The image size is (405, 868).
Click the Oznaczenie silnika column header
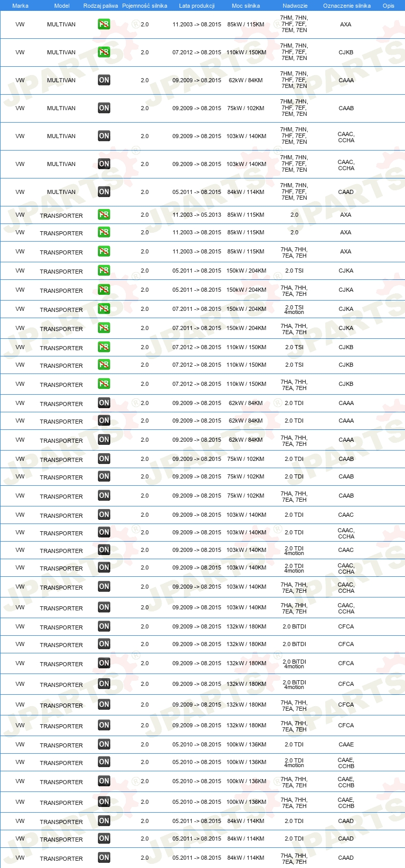coord(347,6)
